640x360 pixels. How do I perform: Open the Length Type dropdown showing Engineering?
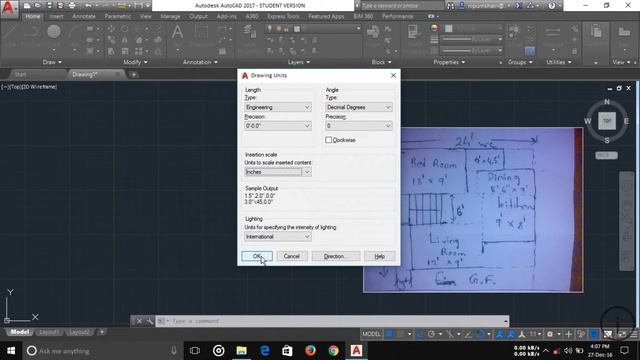278,107
